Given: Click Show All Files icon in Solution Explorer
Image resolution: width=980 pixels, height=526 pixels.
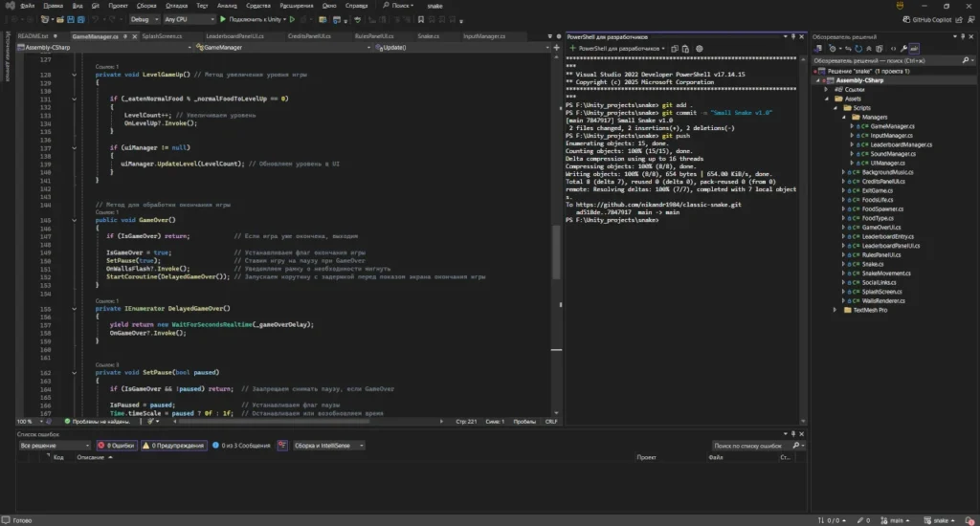Looking at the screenshot, I should click(880, 49).
